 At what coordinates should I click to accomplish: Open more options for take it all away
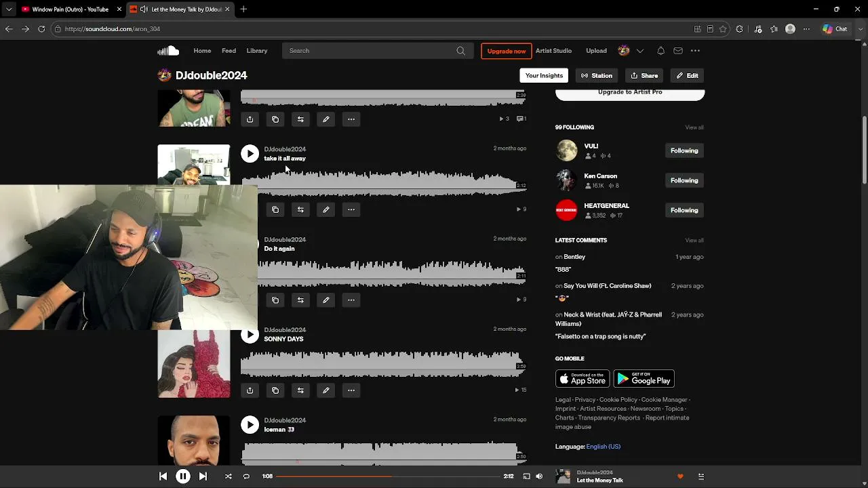point(351,209)
